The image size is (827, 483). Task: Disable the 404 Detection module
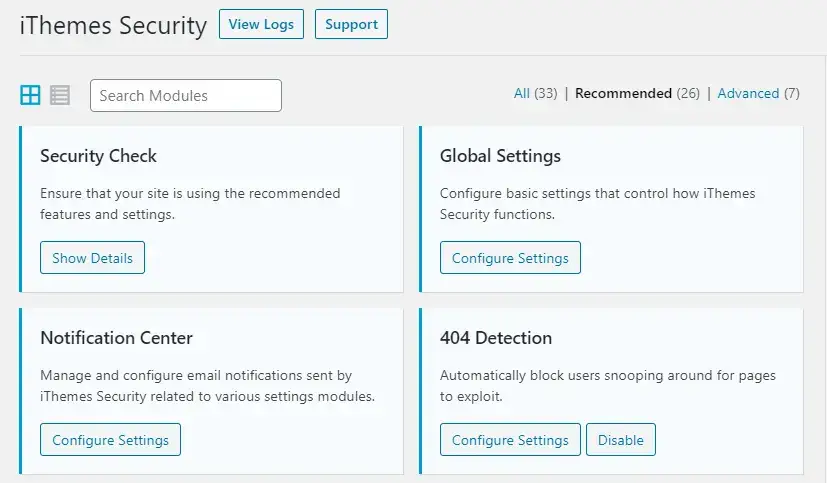621,440
